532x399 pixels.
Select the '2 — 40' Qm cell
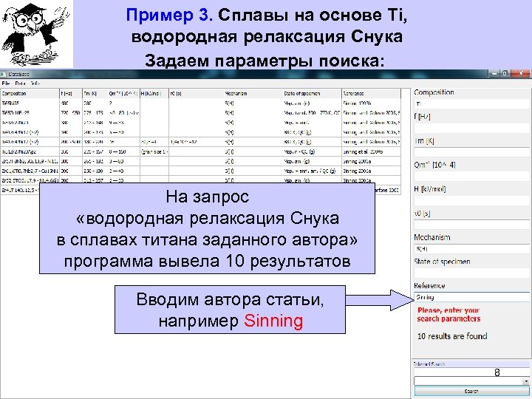coord(123,171)
